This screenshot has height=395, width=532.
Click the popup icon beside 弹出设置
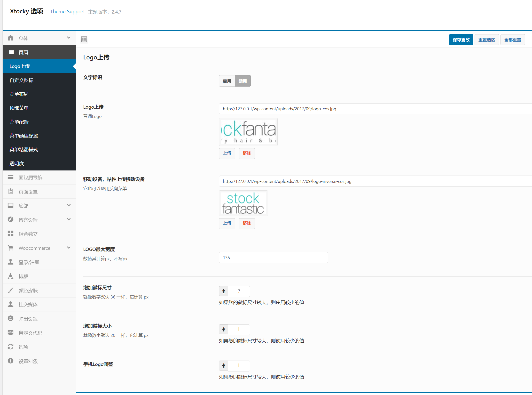10,318
